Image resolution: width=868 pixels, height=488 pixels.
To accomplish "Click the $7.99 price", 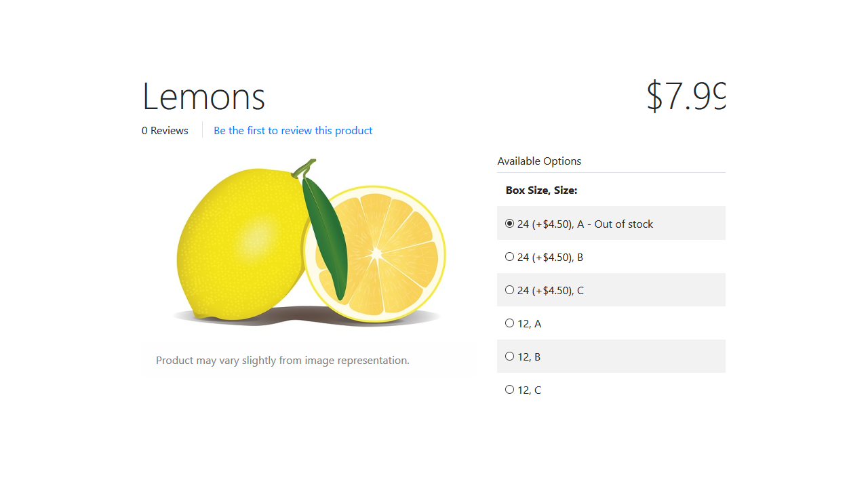I will (x=686, y=96).
